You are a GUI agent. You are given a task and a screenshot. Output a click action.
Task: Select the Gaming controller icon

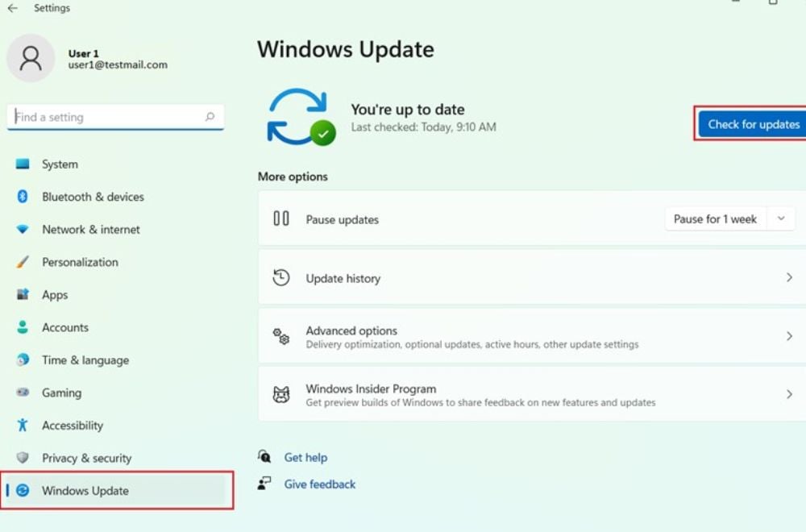click(x=23, y=393)
